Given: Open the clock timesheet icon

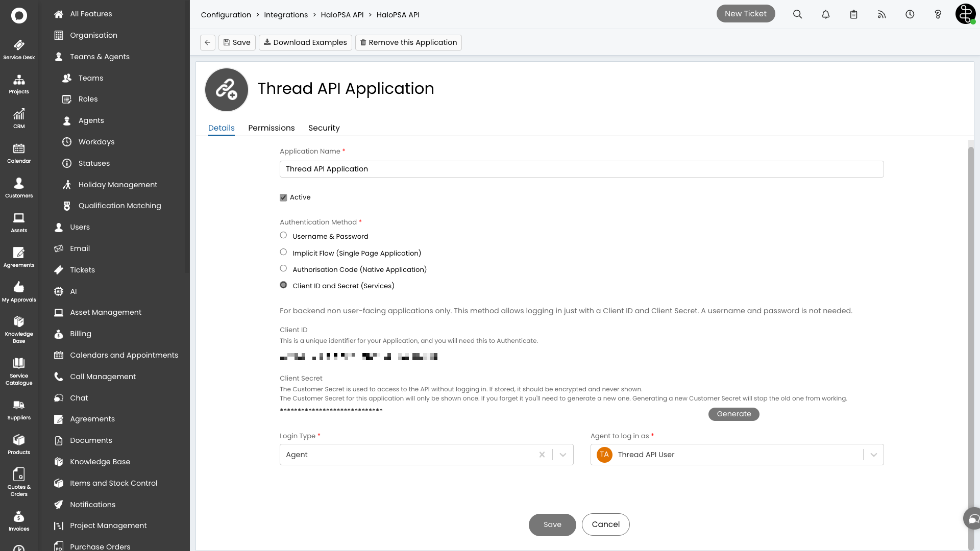Looking at the screenshot, I should tap(910, 14).
